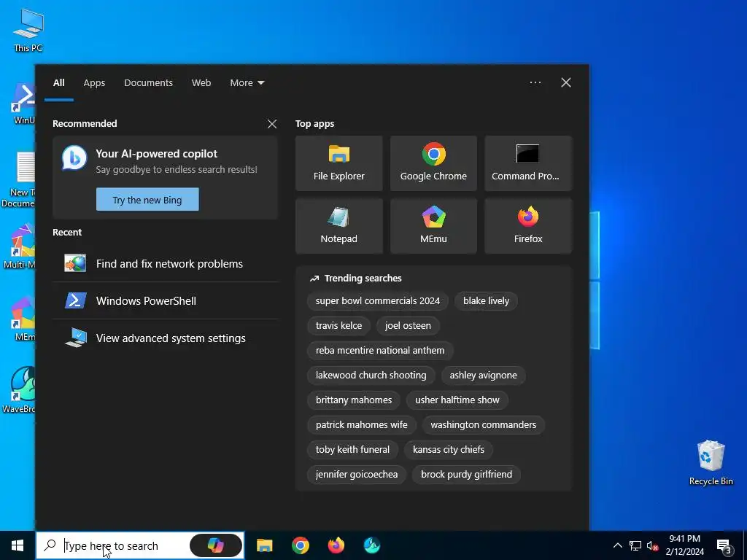The width and height of the screenshot is (747, 560).
Task: Click Try the new Bing button
Action: [147, 200]
